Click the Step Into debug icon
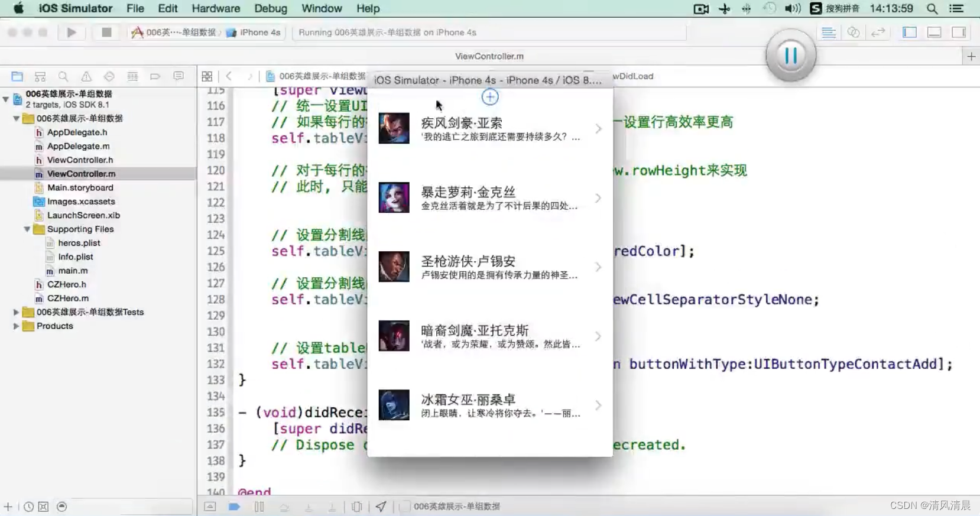Viewport: 980px width, 516px height. 309,507
